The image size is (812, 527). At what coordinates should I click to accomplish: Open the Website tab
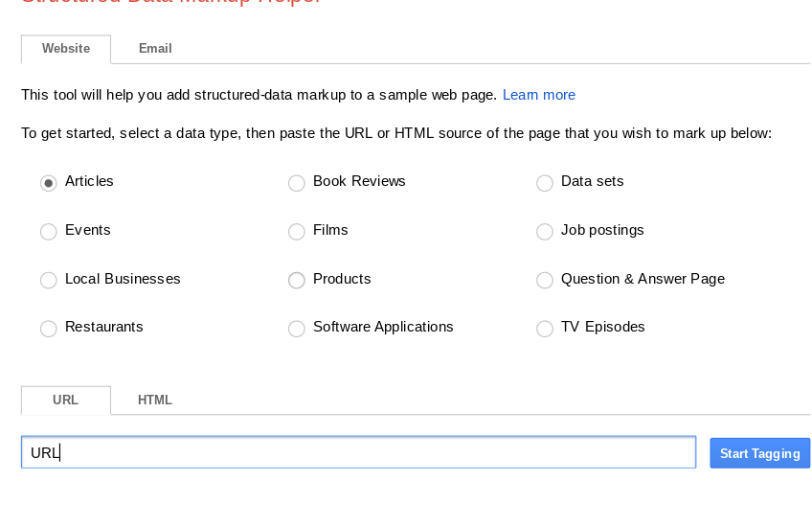[x=66, y=49]
